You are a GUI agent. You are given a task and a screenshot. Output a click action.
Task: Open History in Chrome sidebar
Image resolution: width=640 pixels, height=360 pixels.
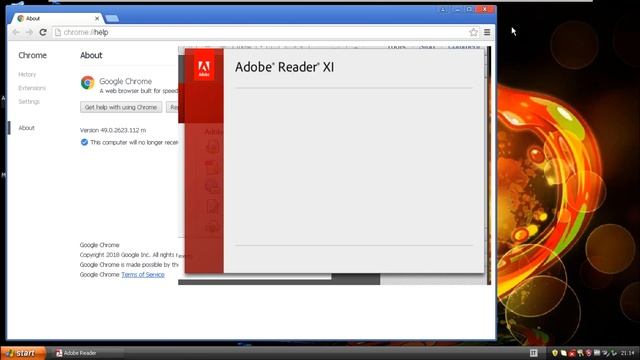(x=27, y=74)
